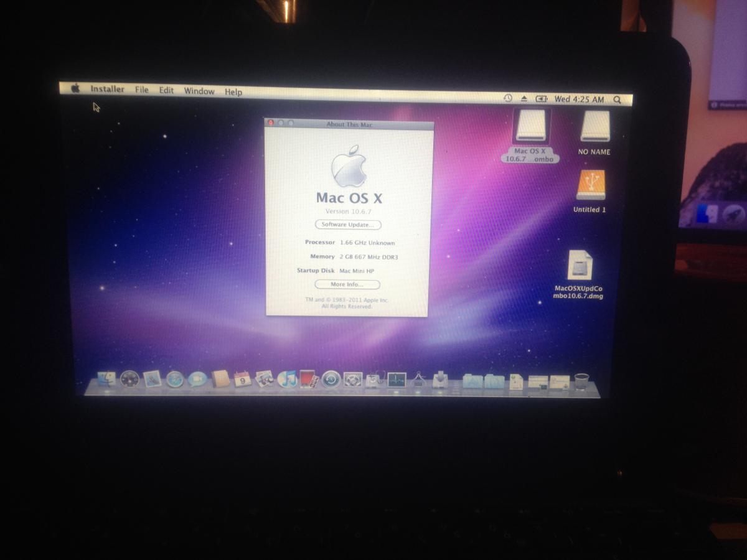Click the Version 10.6.7 text
Screen dimensions: 747x560
348,212
